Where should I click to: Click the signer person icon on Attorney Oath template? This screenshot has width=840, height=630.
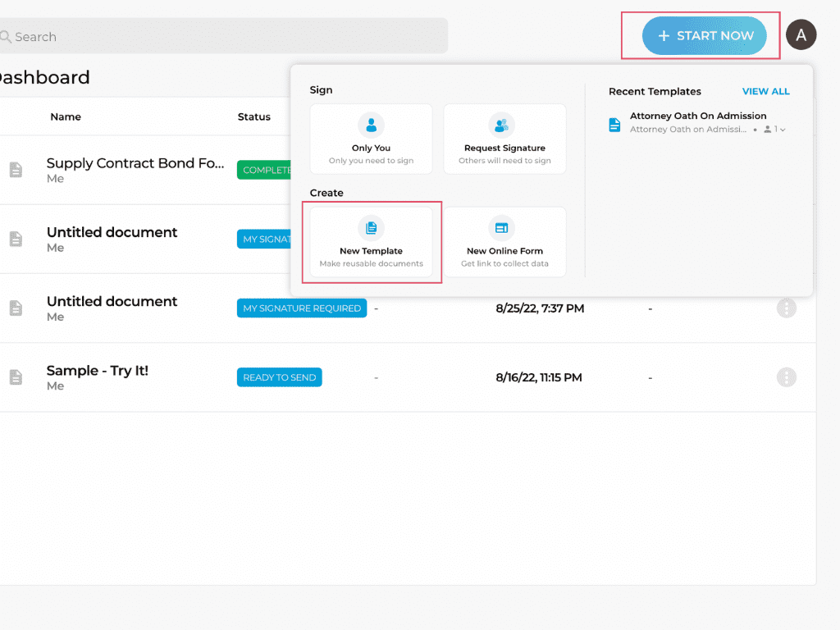tap(768, 129)
